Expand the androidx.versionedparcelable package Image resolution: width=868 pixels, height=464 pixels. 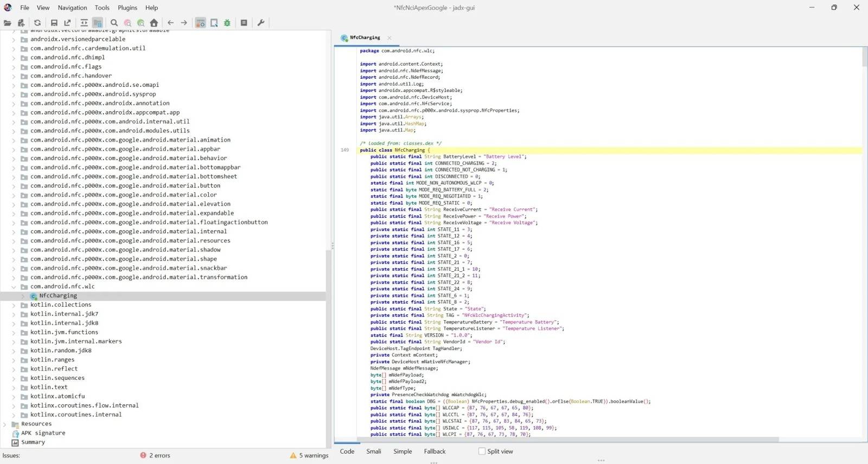pos(14,39)
